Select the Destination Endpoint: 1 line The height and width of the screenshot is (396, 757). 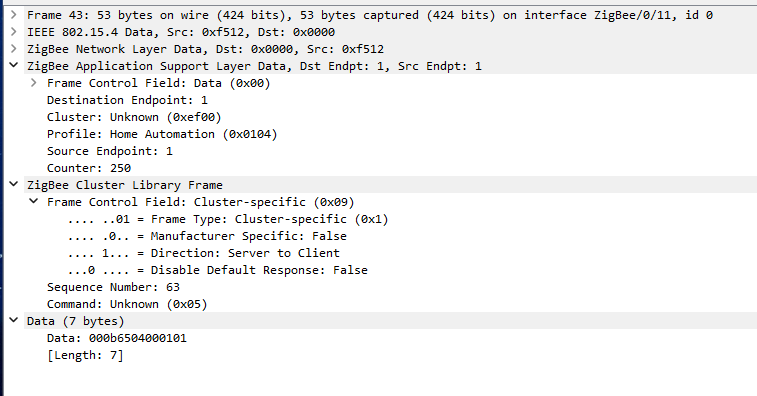(x=127, y=100)
